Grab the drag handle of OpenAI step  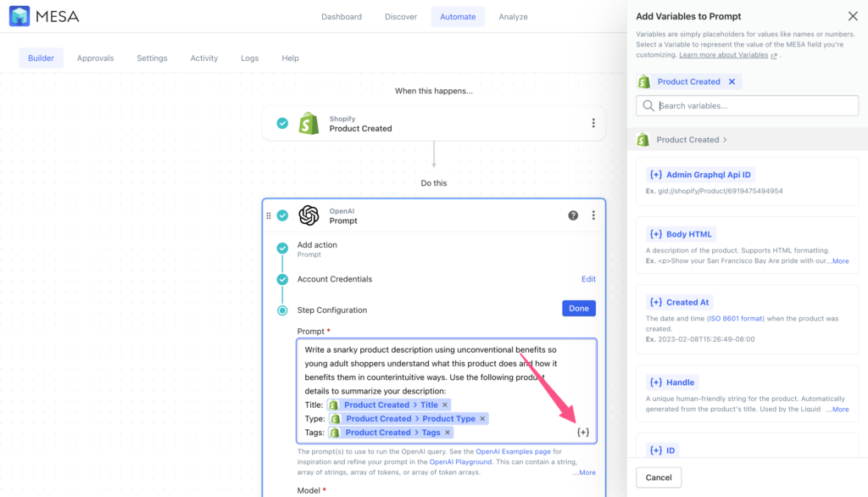point(269,215)
